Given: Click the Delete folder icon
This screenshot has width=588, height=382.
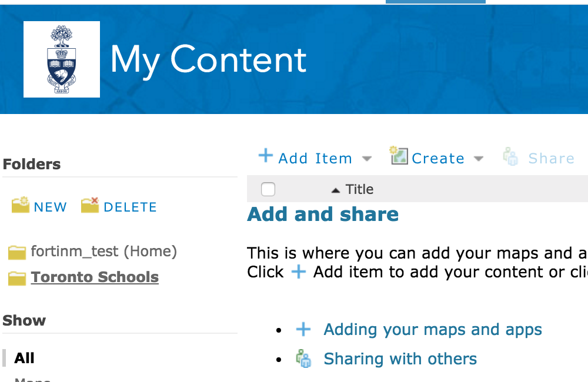Looking at the screenshot, I should [x=90, y=205].
